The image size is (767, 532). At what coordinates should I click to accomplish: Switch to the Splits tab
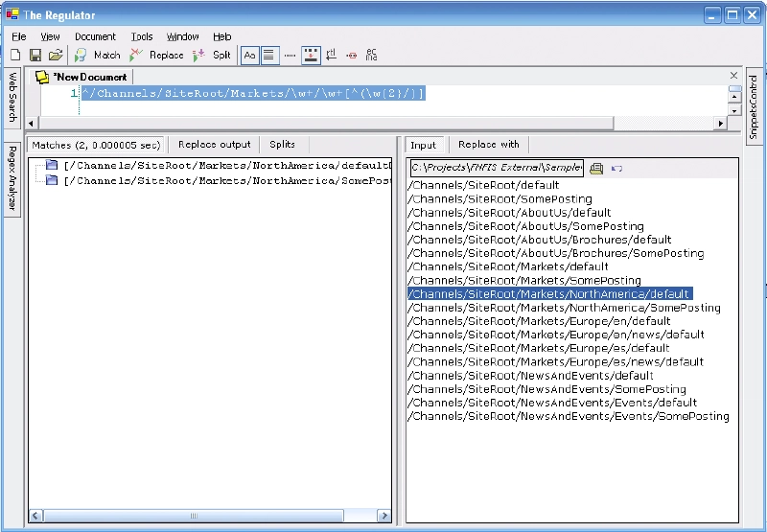(282, 145)
